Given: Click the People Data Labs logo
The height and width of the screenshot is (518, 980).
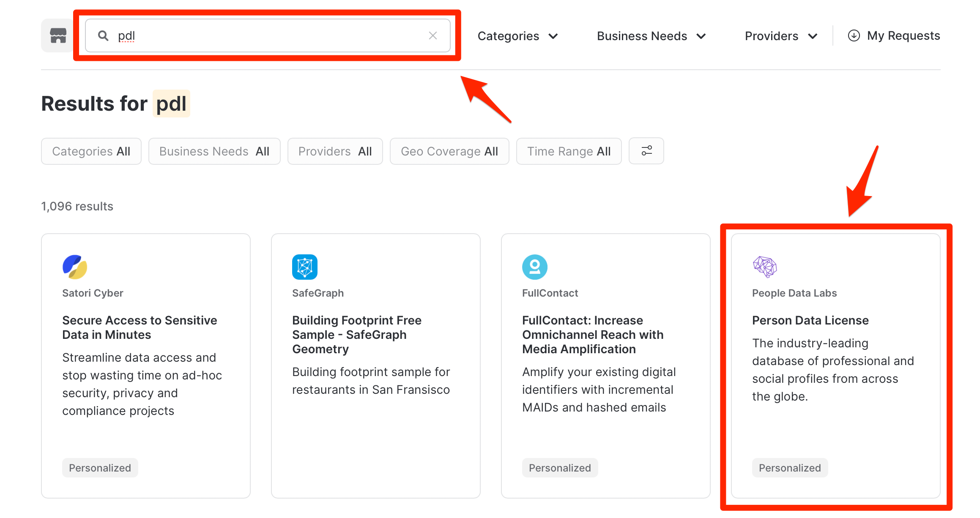Looking at the screenshot, I should (765, 267).
